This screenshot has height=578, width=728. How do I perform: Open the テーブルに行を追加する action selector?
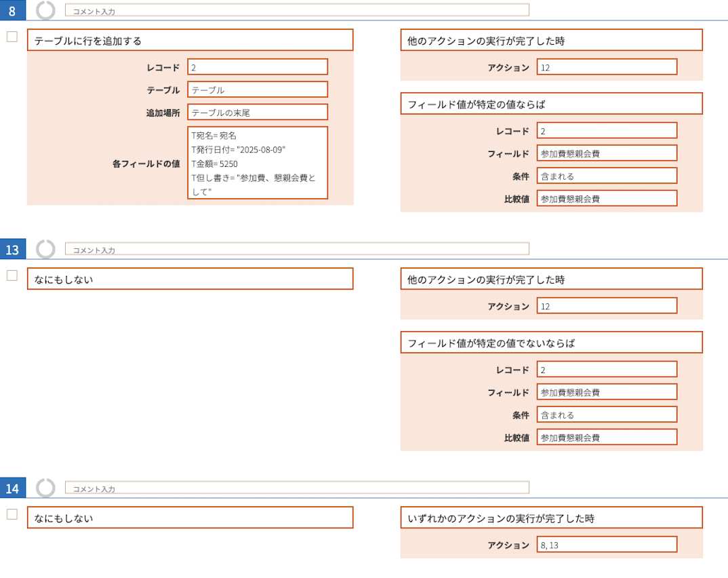click(x=190, y=40)
